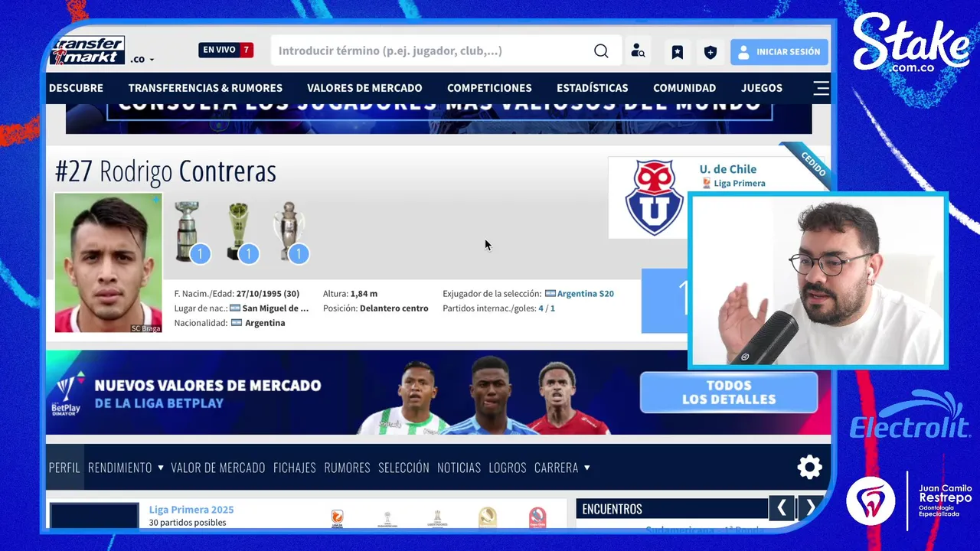Click Rodrigo Contreras player photo
980x551 pixels.
(x=108, y=262)
